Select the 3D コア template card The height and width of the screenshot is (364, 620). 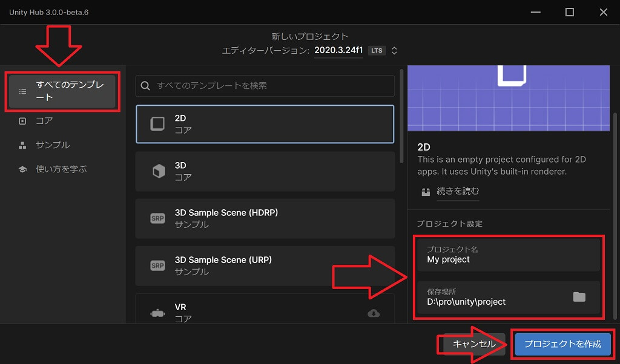point(265,171)
